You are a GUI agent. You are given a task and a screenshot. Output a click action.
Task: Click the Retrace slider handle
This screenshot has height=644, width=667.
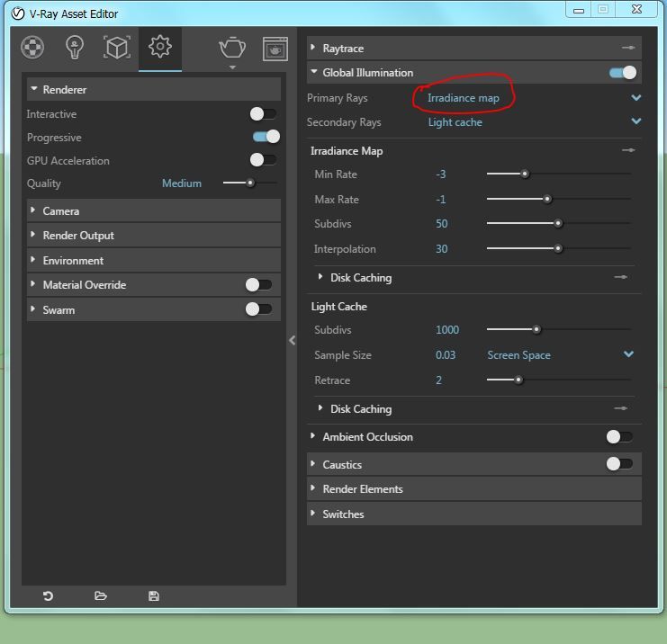click(518, 380)
